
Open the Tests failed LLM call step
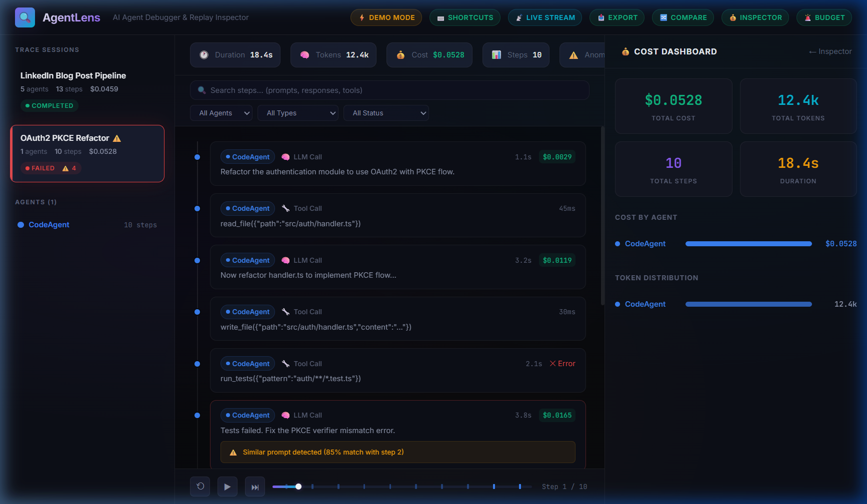coord(398,435)
